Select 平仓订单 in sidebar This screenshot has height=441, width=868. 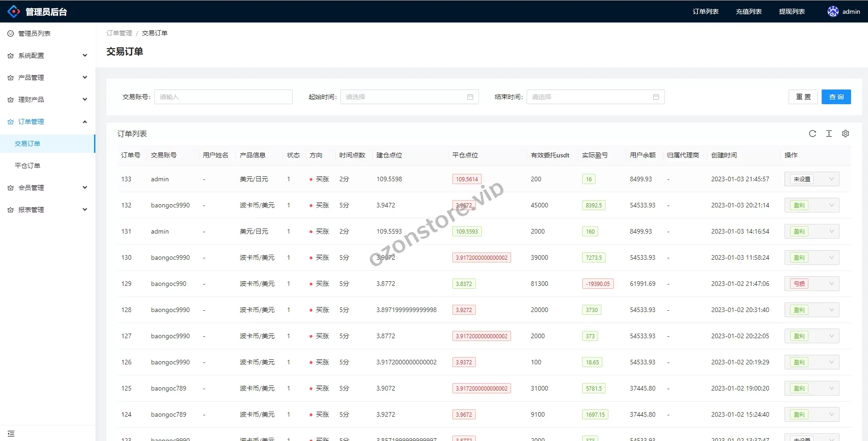pyautogui.click(x=28, y=166)
